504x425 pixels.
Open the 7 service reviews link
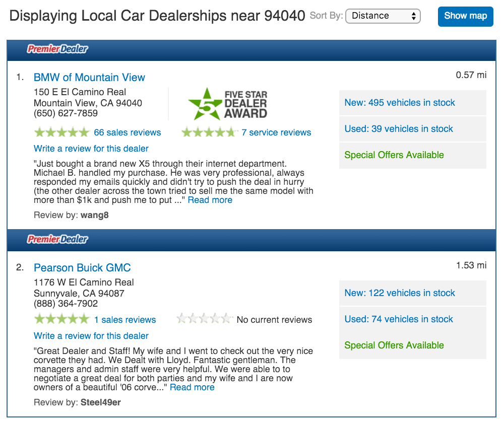click(x=276, y=132)
